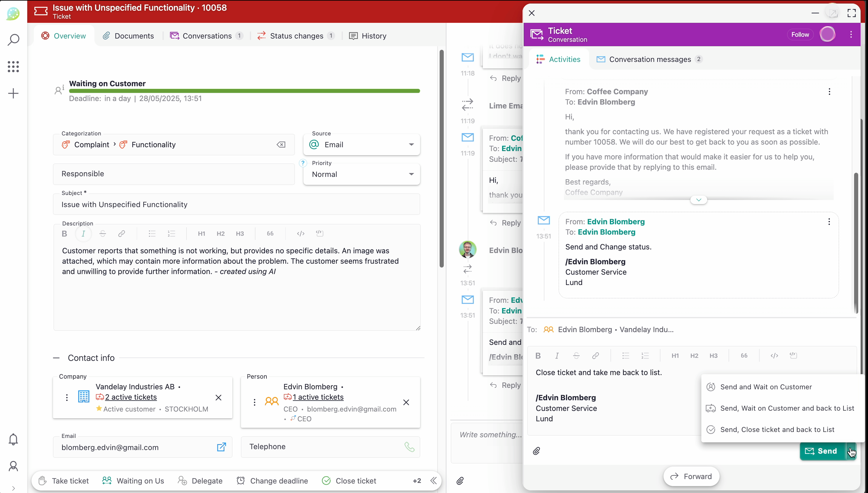Open the 1 active tickets link
This screenshot has height=493, width=868.
[318, 397]
